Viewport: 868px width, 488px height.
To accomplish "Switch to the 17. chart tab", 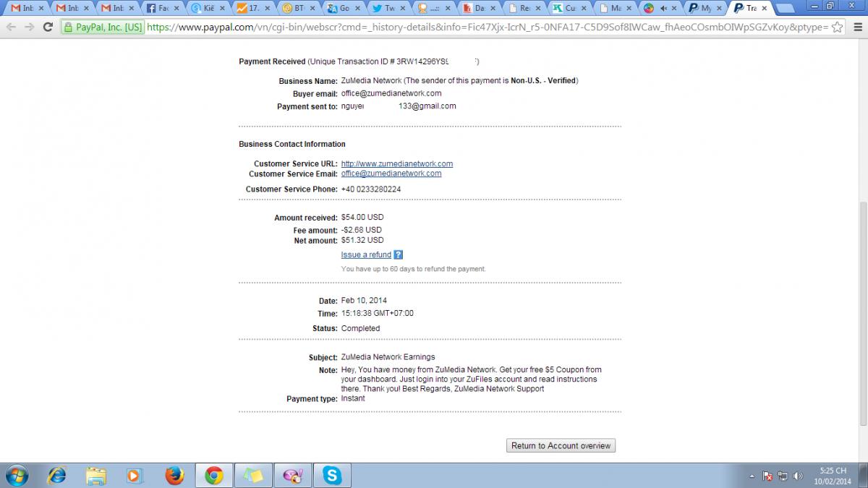I will coord(250,8).
